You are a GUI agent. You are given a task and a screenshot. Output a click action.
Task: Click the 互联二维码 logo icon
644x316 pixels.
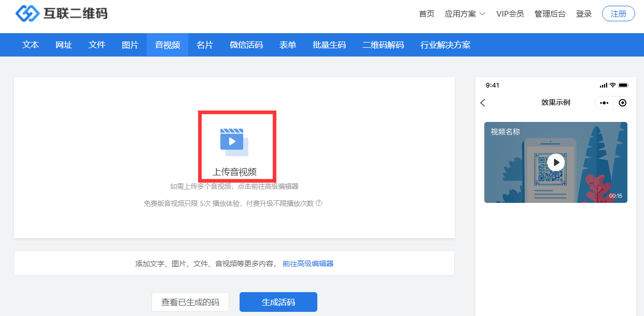pyautogui.click(x=27, y=13)
